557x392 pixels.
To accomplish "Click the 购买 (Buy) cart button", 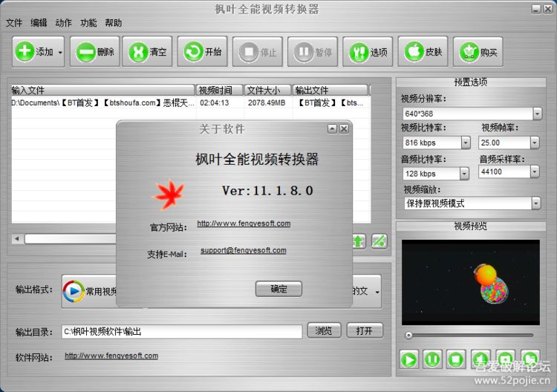I will pos(478,52).
